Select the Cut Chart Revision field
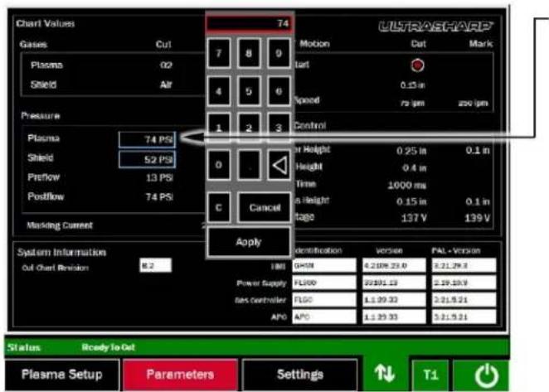 click(155, 265)
